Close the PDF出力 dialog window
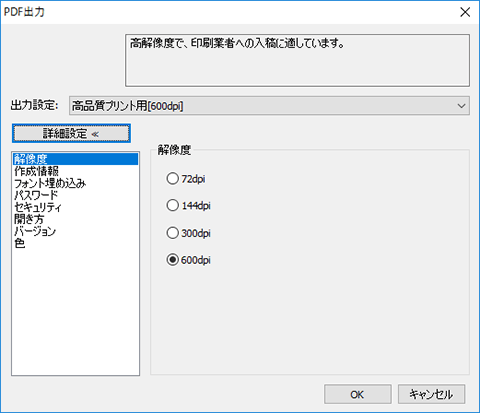Screen dimensions: 480x413 tap(465, 12)
